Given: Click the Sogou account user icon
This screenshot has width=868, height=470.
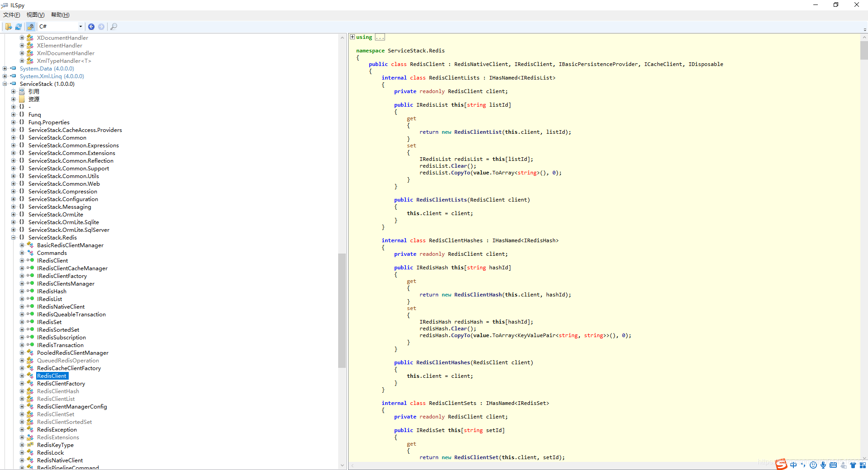Looking at the screenshot, I should pos(843,465).
